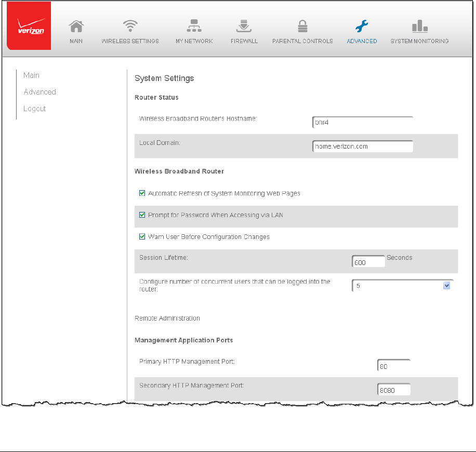The height and width of the screenshot is (452, 476).
Task: Toggle Automatic Refresh of System Monitoring checkbox
Action: tap(142, 193)
